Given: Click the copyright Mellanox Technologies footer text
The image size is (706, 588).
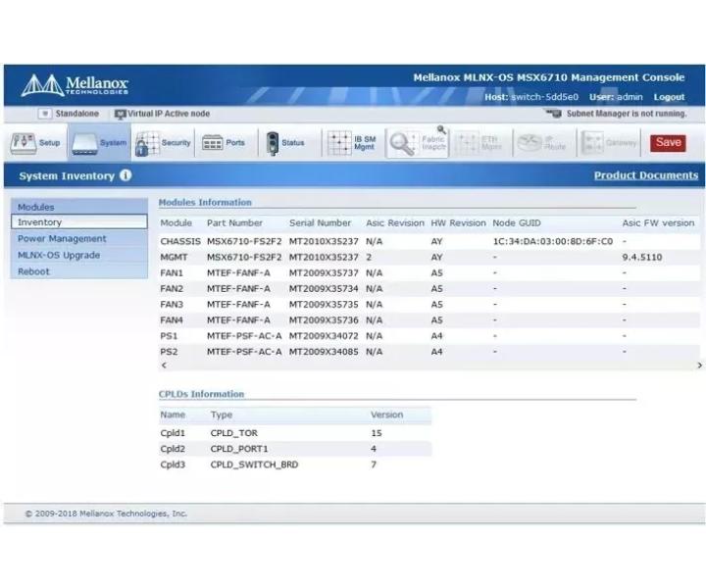Looking at the screenshot, I should 106,514.
